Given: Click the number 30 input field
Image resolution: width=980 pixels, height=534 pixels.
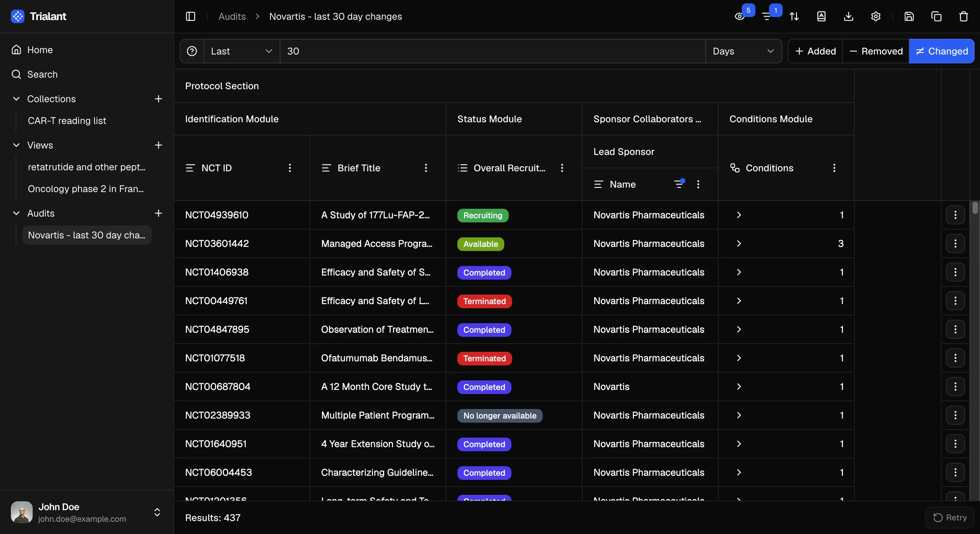Looking at the screenshot, I should pyautogui.click(x=493, y=51).
